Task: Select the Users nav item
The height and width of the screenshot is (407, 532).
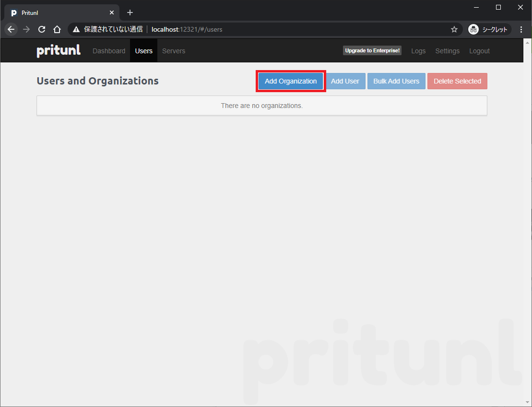Action: pyautogui.click(x=143, y=51)
